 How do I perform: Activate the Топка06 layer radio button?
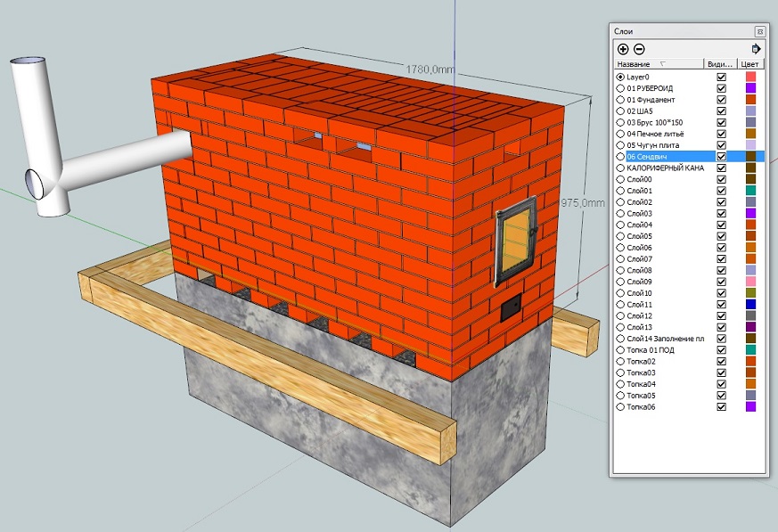point(620,407)
